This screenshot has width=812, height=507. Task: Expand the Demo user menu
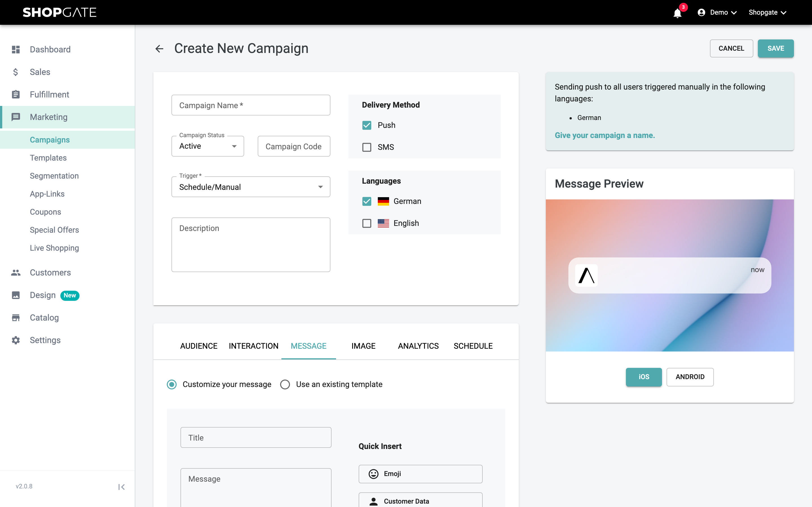pyautogui.click(x=717, y=12)
